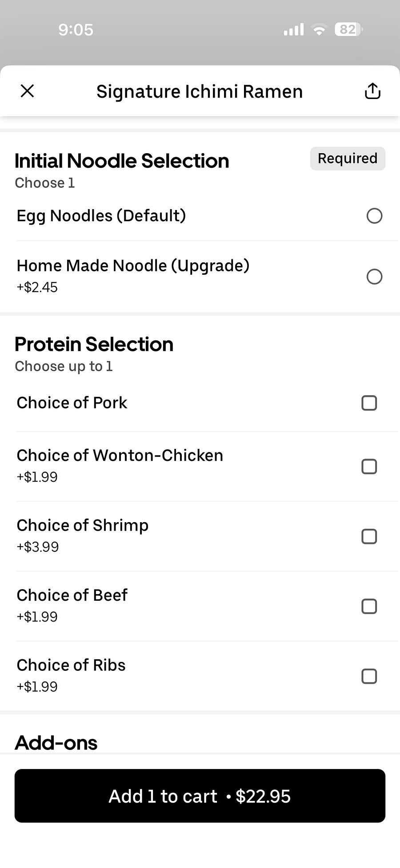
Task: Tap the Add-ons section heading
Action: pos(56,743)
